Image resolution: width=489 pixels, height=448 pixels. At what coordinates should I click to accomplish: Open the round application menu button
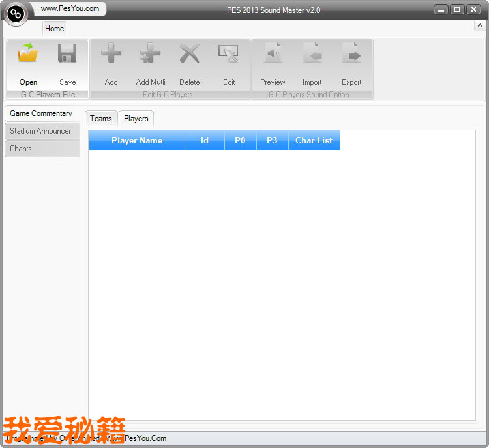point(16,14)
